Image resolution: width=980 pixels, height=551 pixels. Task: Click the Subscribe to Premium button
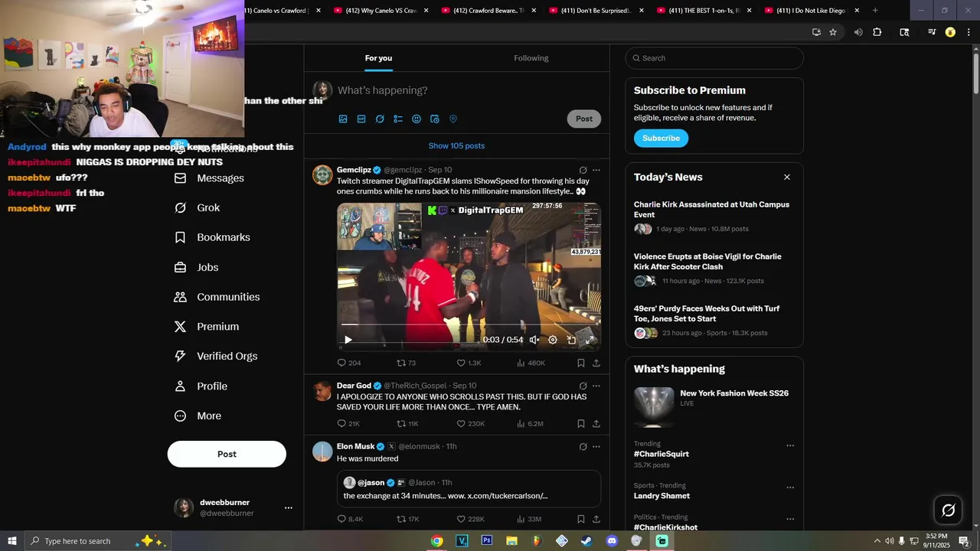coord(661,139)
